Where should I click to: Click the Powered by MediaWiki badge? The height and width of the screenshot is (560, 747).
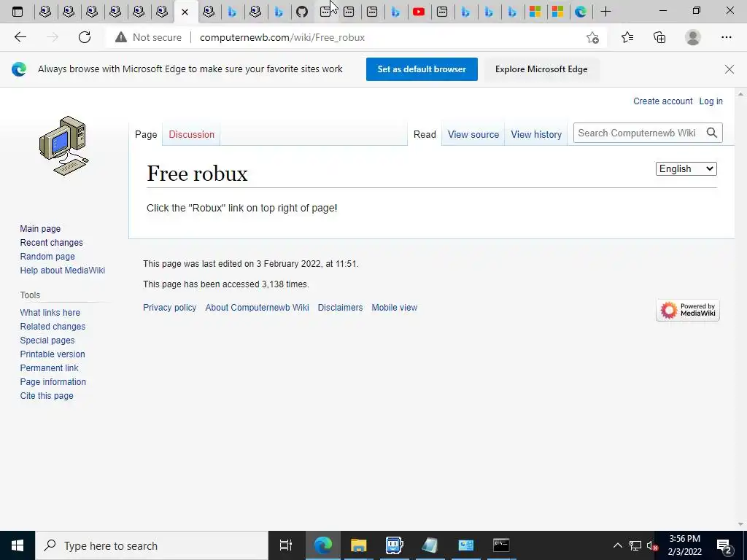tap(687, 310)
